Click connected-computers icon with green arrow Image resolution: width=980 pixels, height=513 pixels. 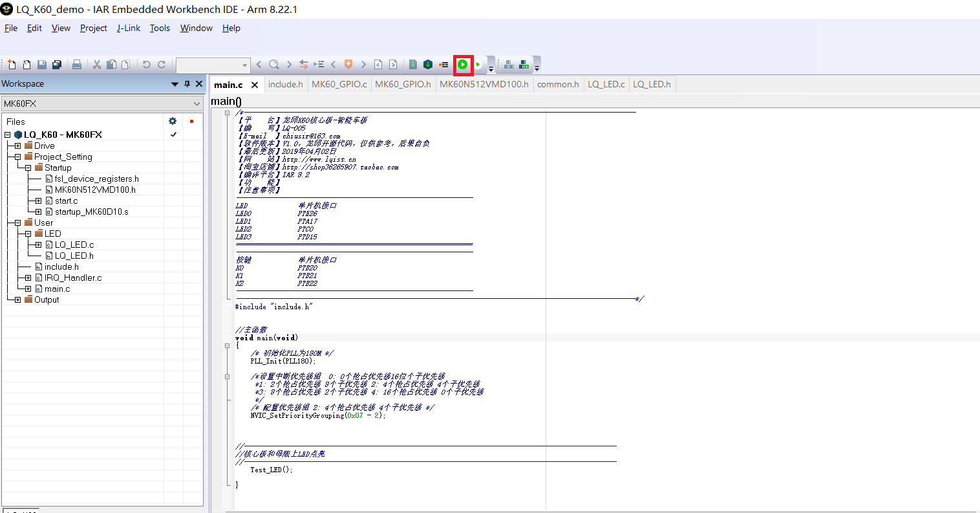click(x=524, y=64)
